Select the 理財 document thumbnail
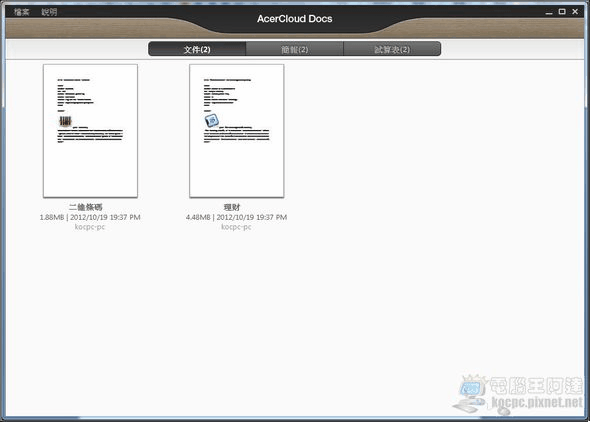The height and width of the screenshot is (422, 590). [x=237, y=131]
